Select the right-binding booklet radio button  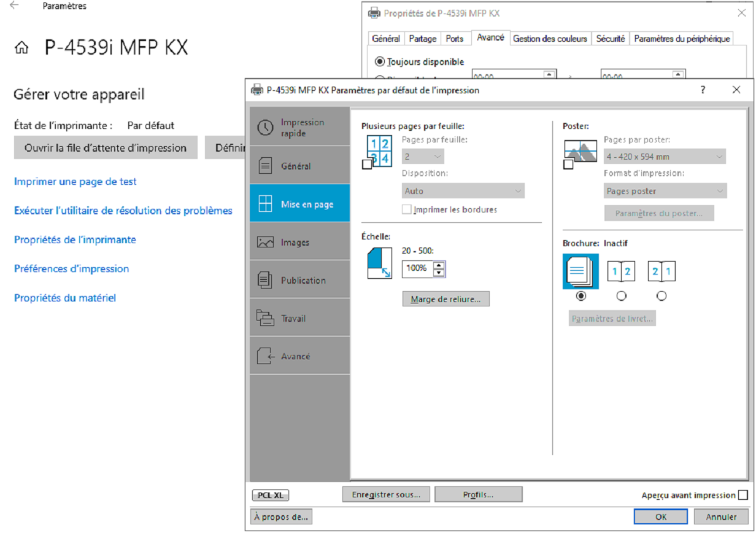click(x=661, y=296)
